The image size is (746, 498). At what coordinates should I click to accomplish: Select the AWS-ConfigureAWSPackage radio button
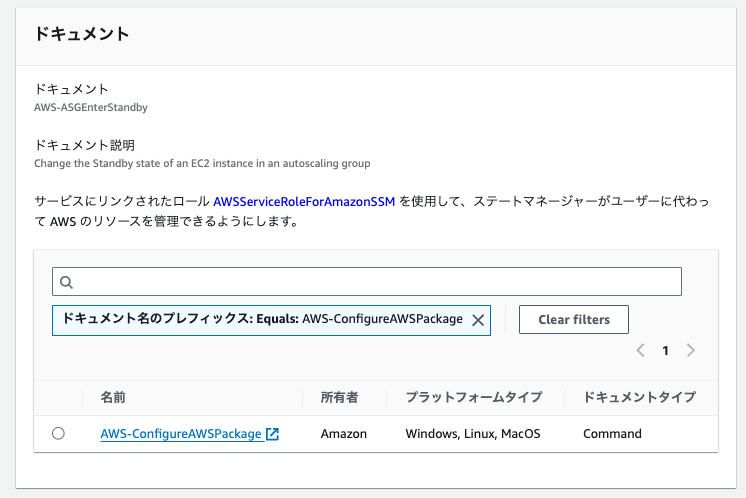pyautogui.click(x=58, y=434)
